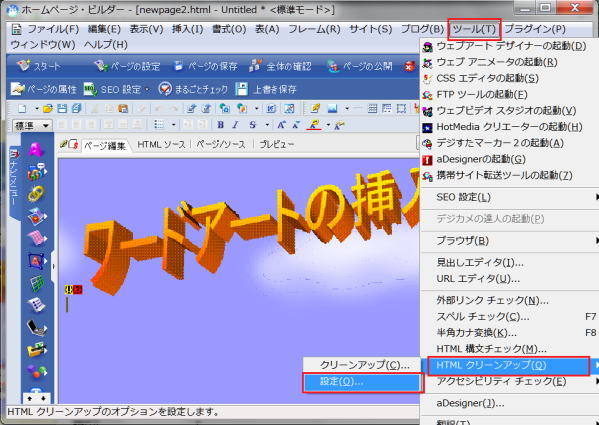Open the dropdown arrow beside the image icon
599x425 pixels.
pyautogui.click(x=347, y=109)
